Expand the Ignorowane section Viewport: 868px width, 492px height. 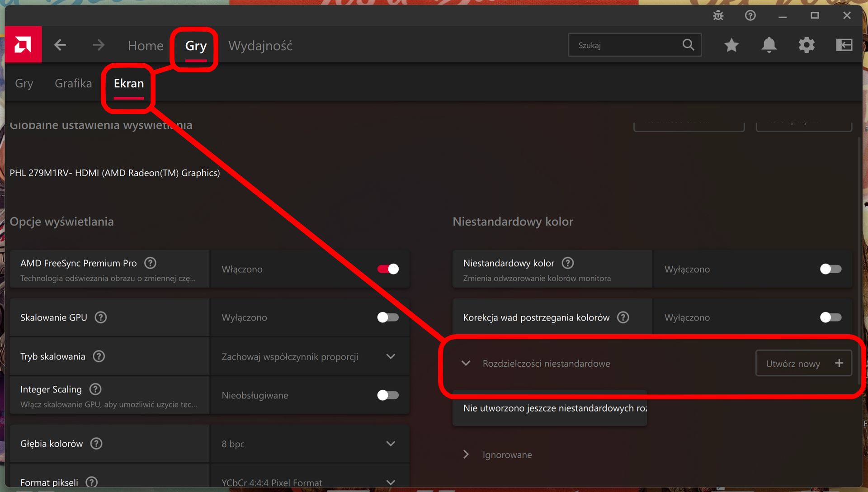[x=466, y=454]
